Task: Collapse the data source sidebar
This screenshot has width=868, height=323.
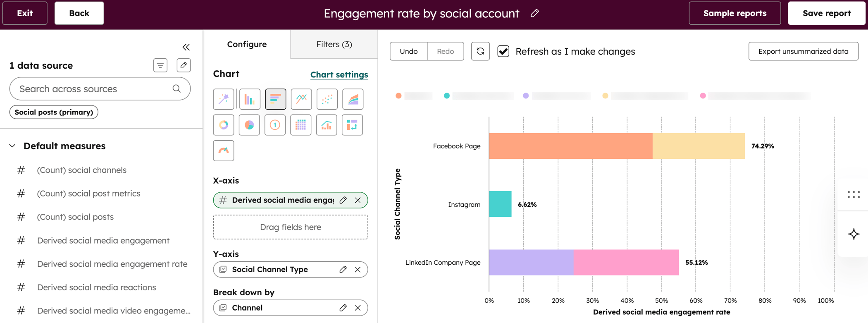Action: coord(186,47)
